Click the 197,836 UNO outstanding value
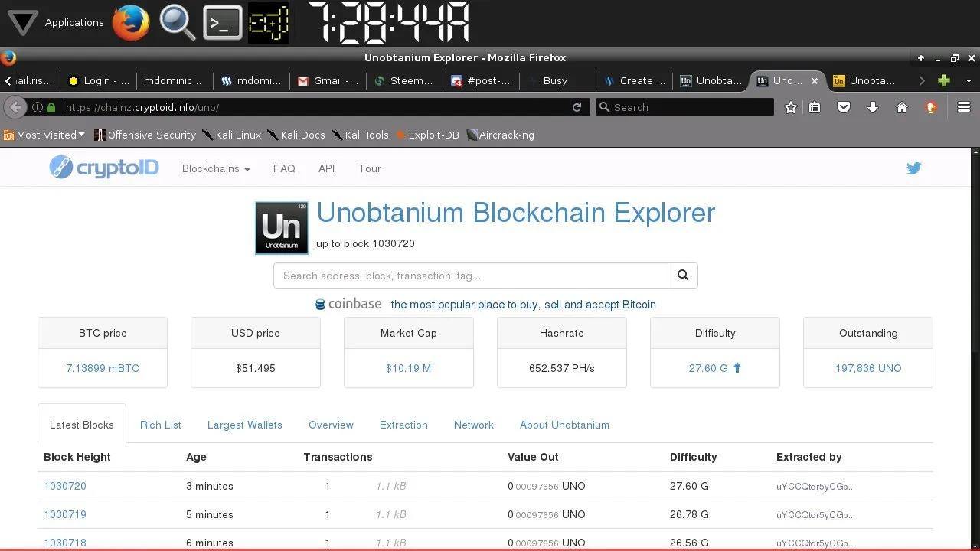The image size is (980, 551). 868,368
